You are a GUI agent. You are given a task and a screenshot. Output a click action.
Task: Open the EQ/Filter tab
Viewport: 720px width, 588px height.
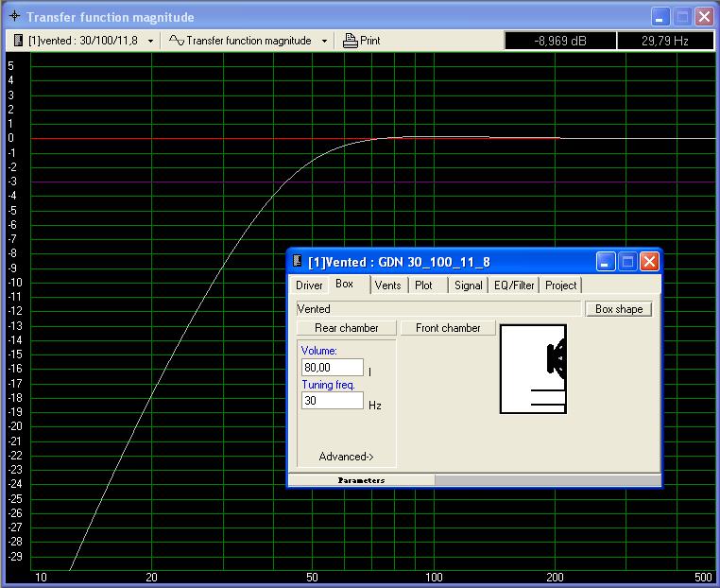(514, 285)
